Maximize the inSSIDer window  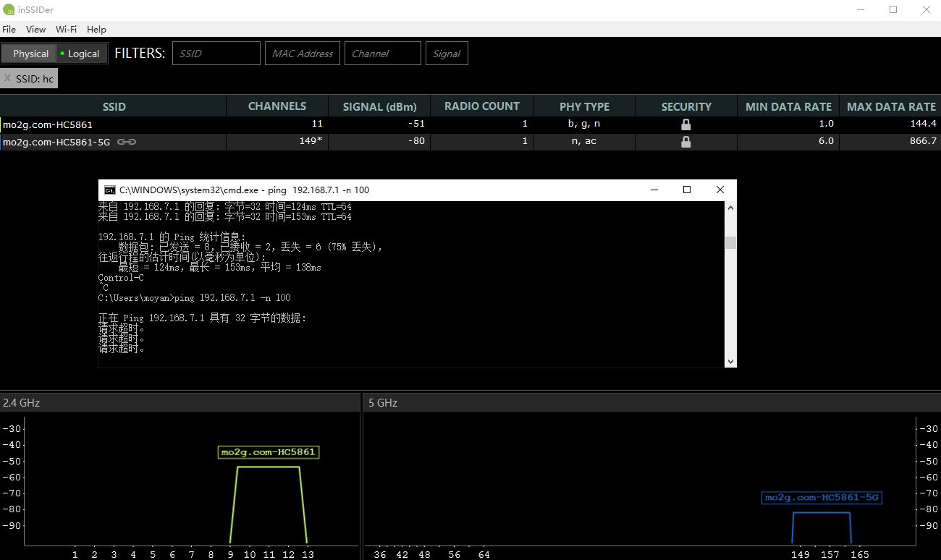(x=893, y=9)
